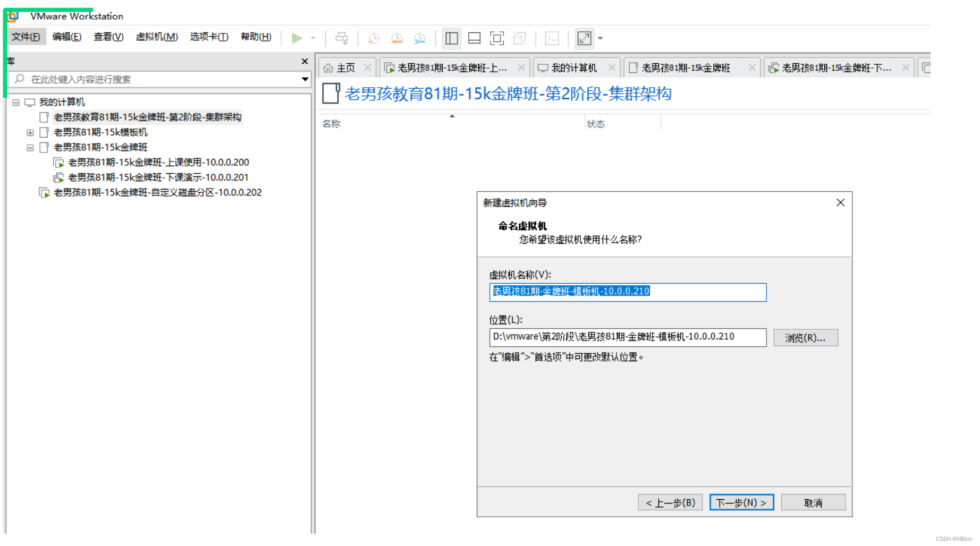Click the unity mode icon
Image resolution: width=980 pixels, height=546 pixels.
[520, 38]
